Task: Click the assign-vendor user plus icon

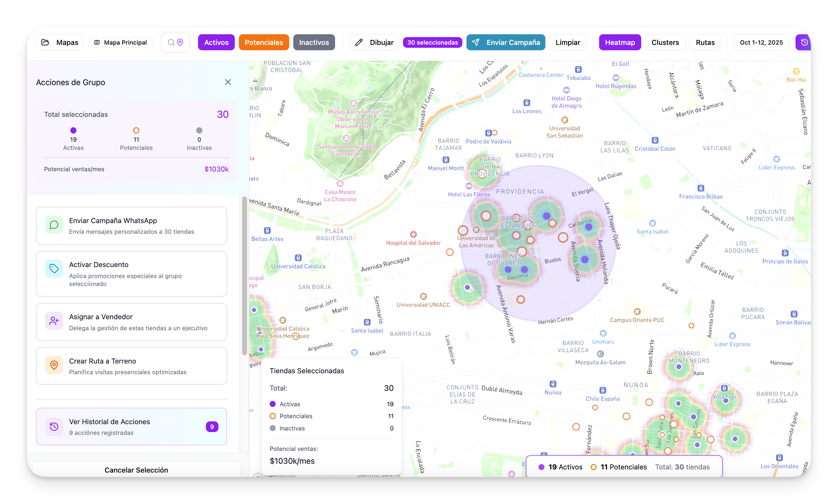Action: [54, 321]
